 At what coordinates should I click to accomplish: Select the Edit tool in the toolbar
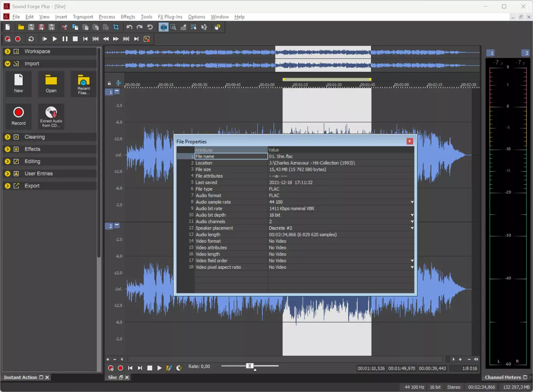[164, 27]
